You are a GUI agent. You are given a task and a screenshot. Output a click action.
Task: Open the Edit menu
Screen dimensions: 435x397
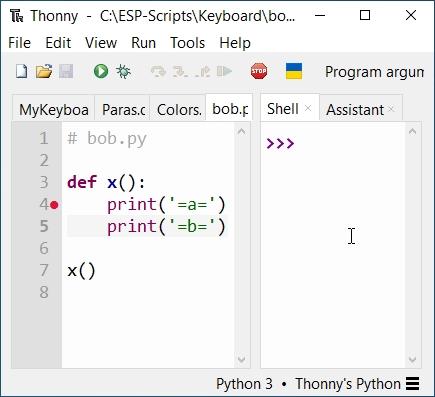point(58,43)
